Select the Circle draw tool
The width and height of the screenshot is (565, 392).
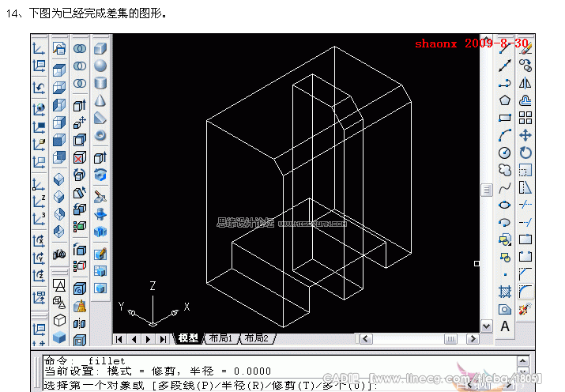tap(505, 153)
